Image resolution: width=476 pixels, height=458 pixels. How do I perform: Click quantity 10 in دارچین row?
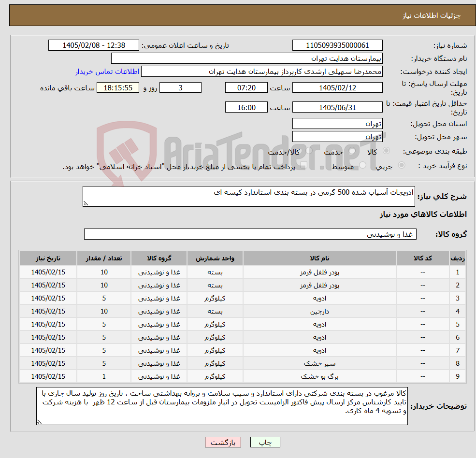click(x=104, y=312)
